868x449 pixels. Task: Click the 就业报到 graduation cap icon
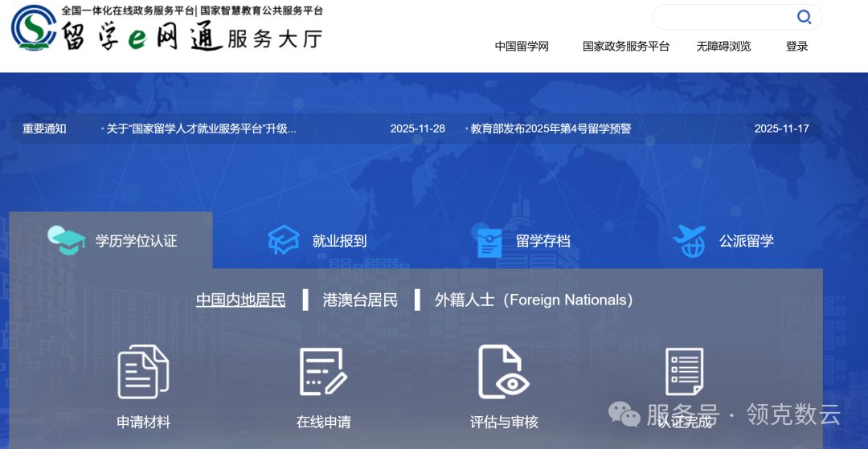[x=284, y=240]
